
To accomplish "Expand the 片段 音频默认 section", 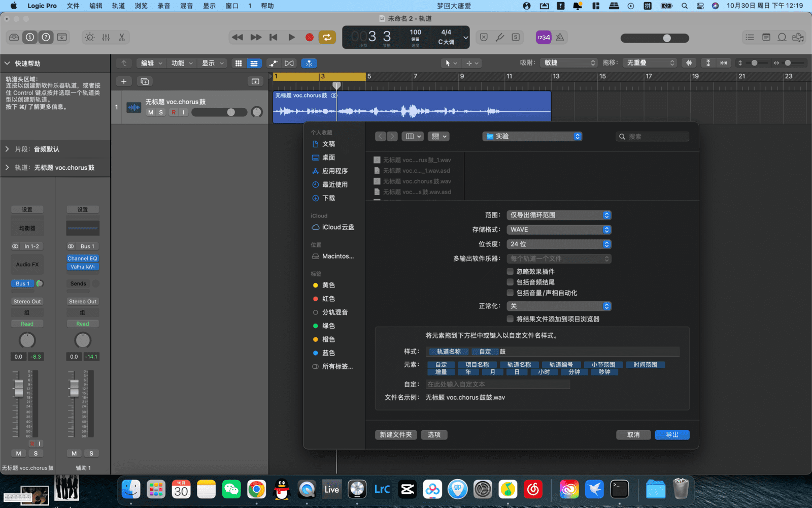I will pyautogui.click(x=8, y=149).
